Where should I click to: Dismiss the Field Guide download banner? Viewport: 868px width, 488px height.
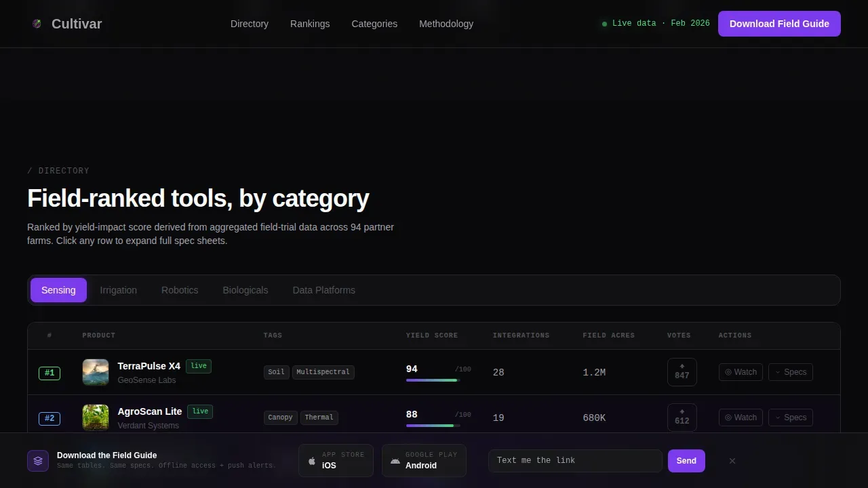click(x=732, y=461)
